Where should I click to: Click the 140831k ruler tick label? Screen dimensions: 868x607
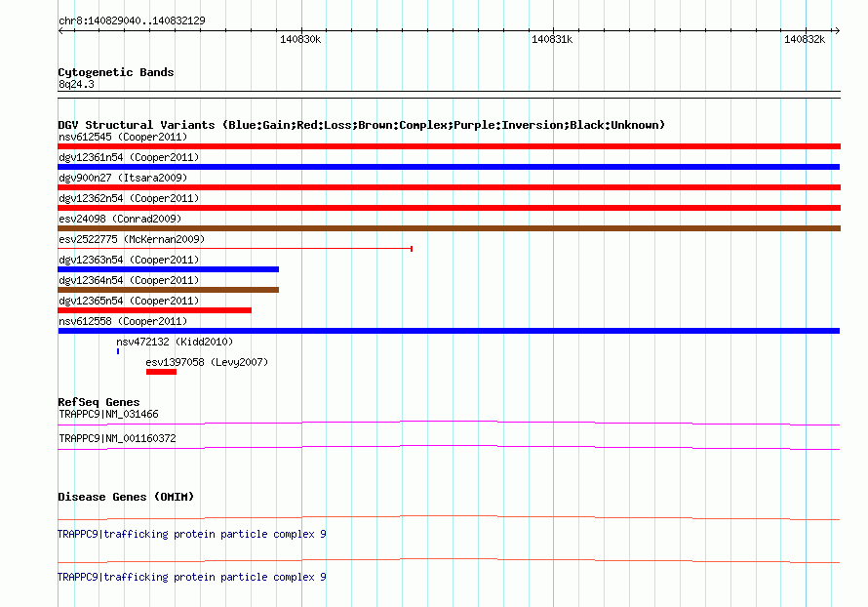(552, 39)
